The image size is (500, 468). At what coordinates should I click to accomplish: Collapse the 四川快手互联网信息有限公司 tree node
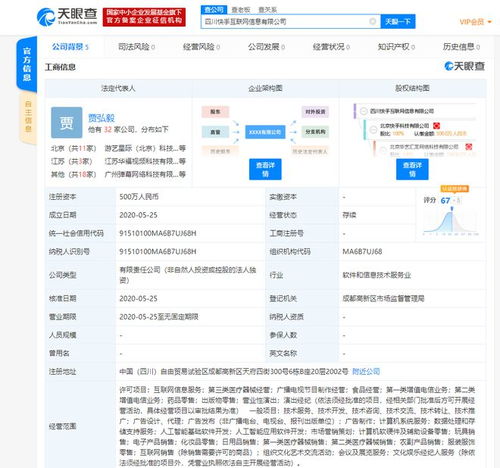coord(364,111)
